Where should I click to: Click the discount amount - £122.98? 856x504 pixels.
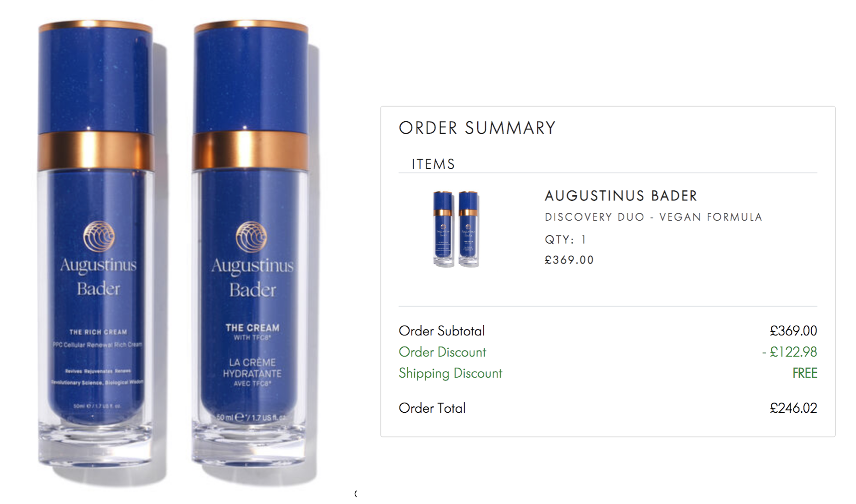789,352
